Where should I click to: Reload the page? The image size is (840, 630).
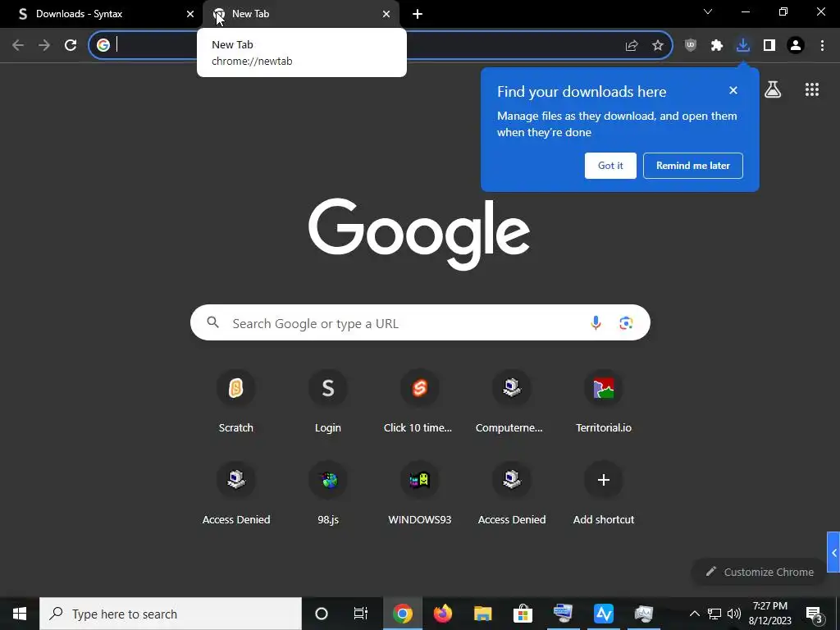[71, 45]
